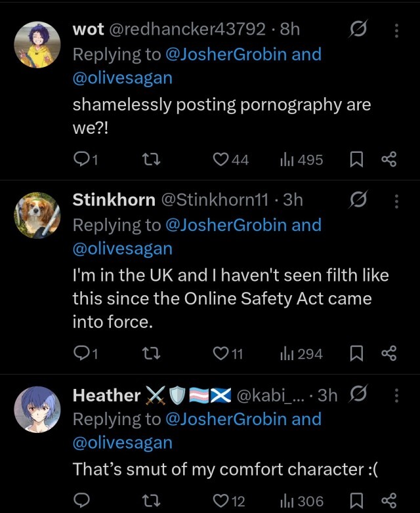Viewport: 420px width, 513px height.
Task: Open wot's profile picture
Action: tap(37, 44)
